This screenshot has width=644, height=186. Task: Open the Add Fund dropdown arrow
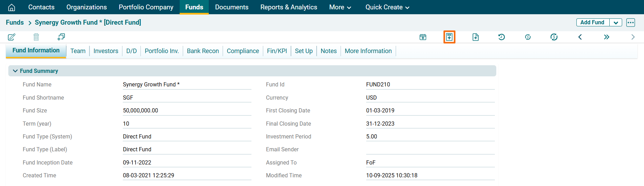click(616, 23)
